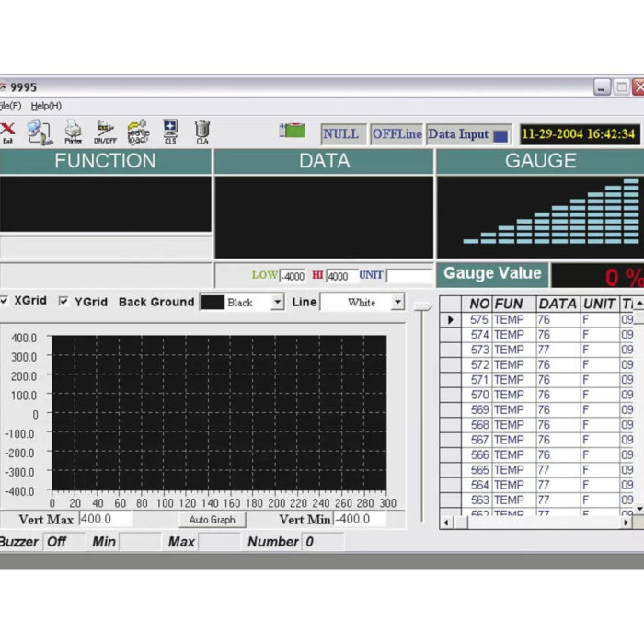Click the vertical slider handle beside the graph
Screen dimensions: 644x644
click(421, 306)
